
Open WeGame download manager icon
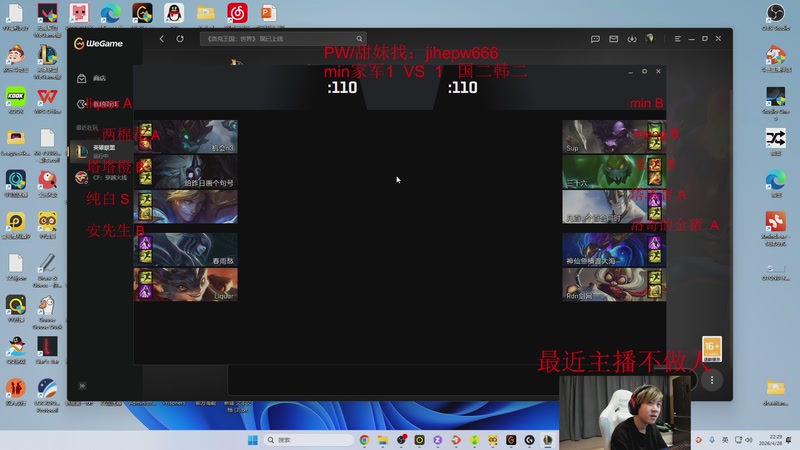[632, 39]
